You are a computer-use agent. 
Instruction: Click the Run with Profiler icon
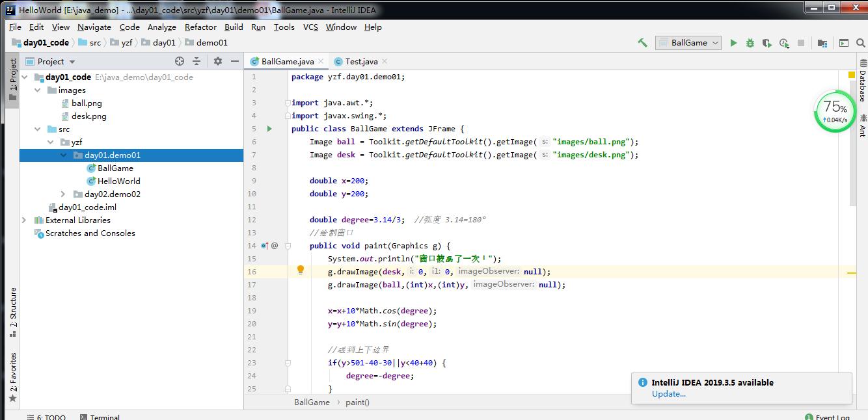point(784,43)
